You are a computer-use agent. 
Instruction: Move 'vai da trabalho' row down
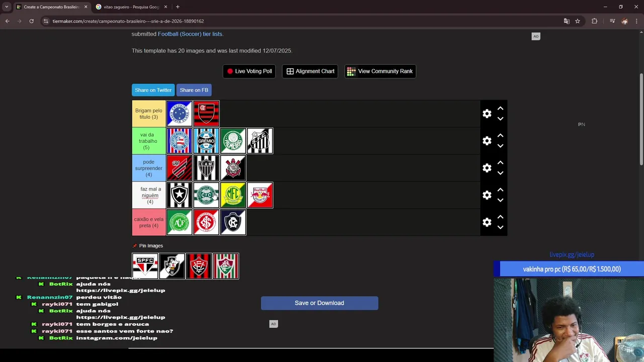click(x=501, y=146)
